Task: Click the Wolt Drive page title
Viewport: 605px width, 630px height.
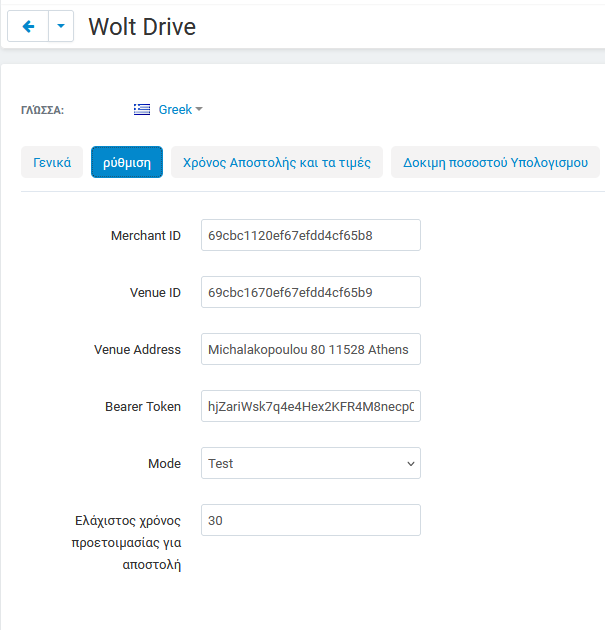Action: [x=142, y=27]
